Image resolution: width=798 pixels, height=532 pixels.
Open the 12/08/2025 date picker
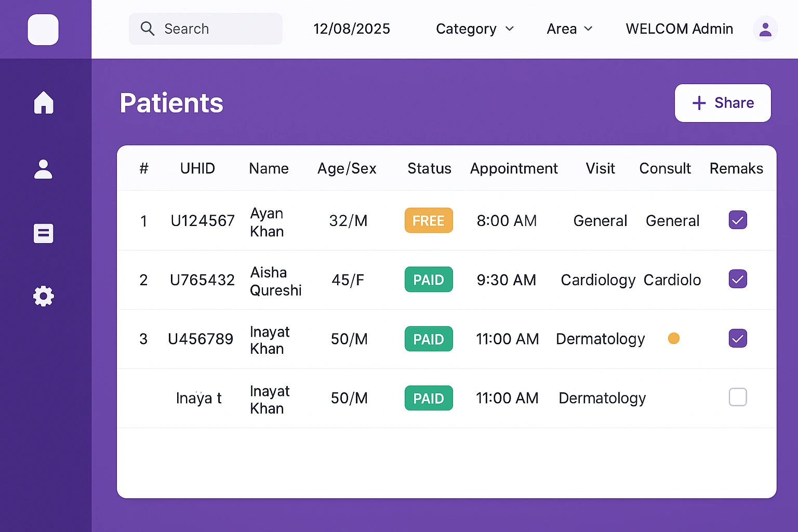click(x=352, y=29)
